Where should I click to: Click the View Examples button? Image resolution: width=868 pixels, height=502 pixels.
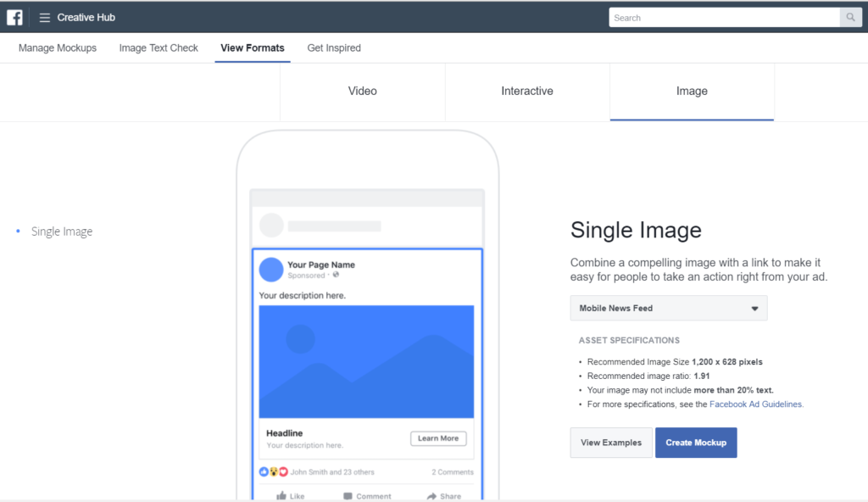[611, 442]
